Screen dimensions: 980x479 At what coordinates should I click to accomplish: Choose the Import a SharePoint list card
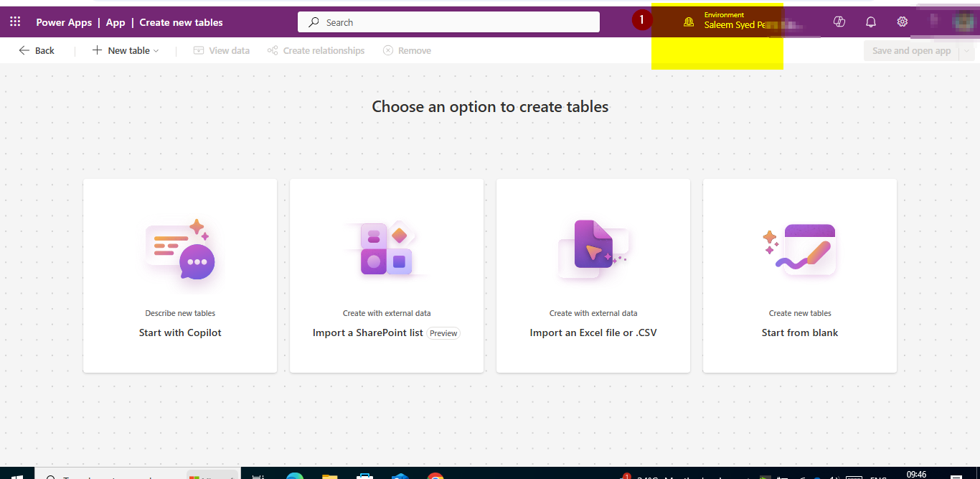[x=387, y=276]
